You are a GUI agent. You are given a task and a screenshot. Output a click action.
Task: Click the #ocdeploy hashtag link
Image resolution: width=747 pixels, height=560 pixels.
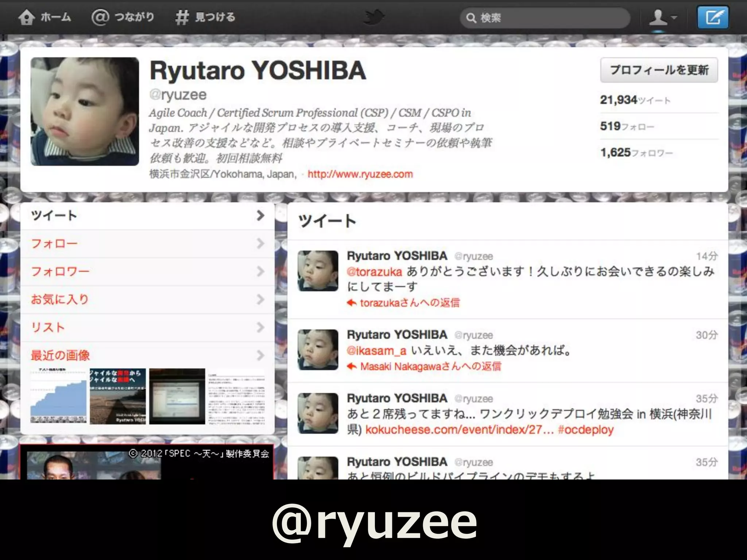click(586, 429)
